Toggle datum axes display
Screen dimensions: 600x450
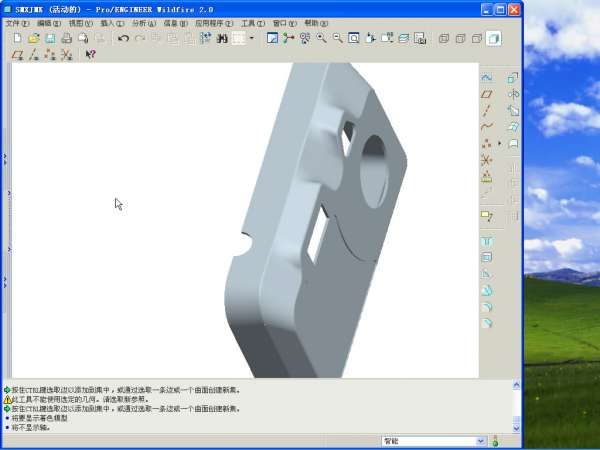(34, 55)
